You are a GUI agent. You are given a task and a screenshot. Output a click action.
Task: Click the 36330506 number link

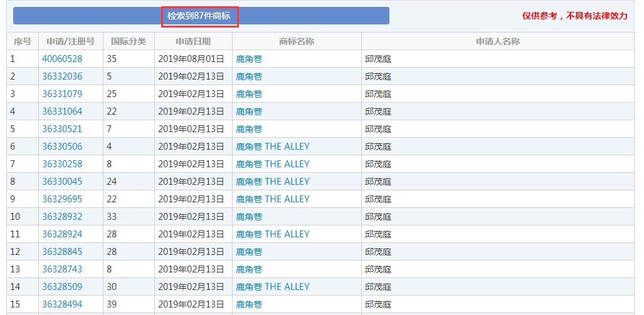pyautogui.click(x=62, y=147)
